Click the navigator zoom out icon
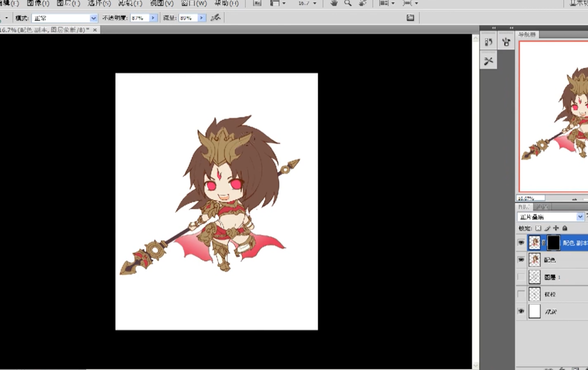 point(574,199)
